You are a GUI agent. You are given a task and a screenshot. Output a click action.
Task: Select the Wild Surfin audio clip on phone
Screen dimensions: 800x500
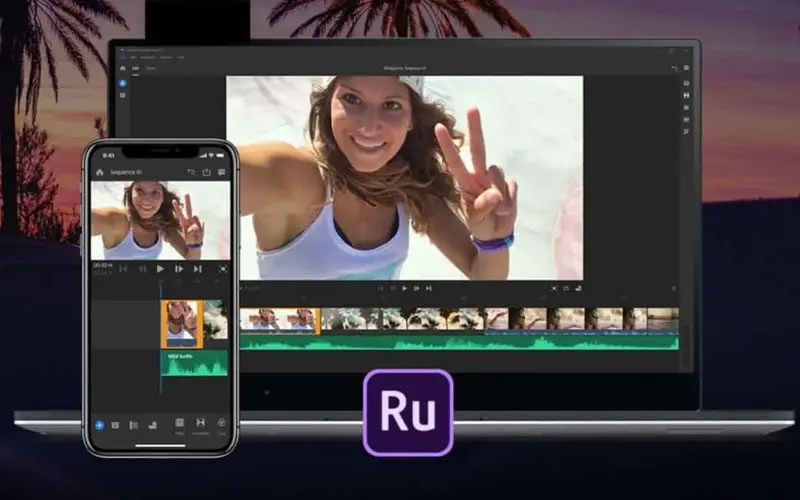point(194,363)
